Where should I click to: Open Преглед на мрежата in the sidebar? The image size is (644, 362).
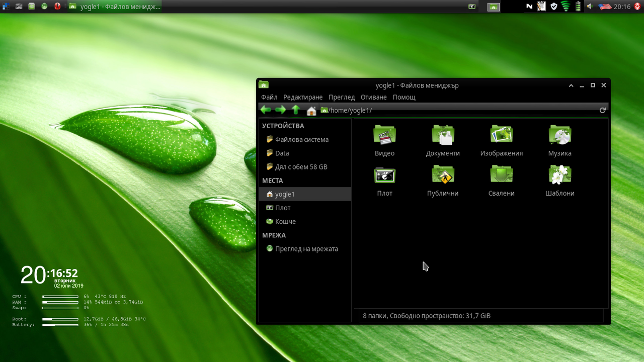pos(305,248)
